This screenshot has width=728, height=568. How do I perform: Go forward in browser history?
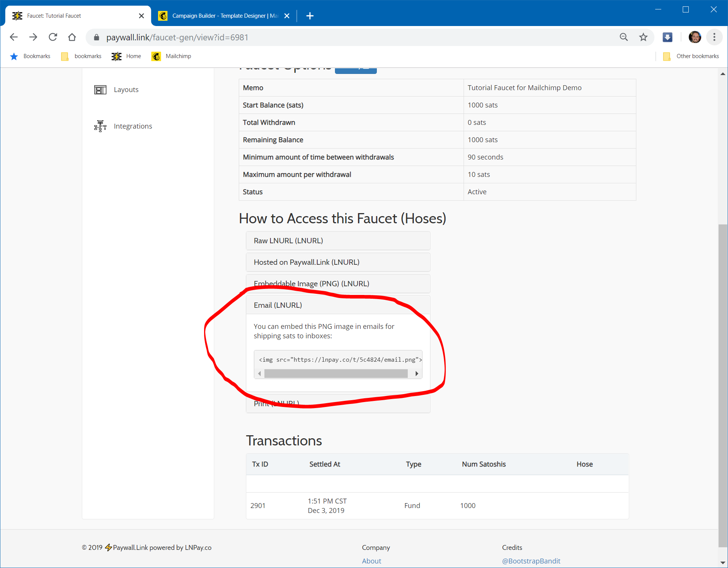[x=33, y=37]
